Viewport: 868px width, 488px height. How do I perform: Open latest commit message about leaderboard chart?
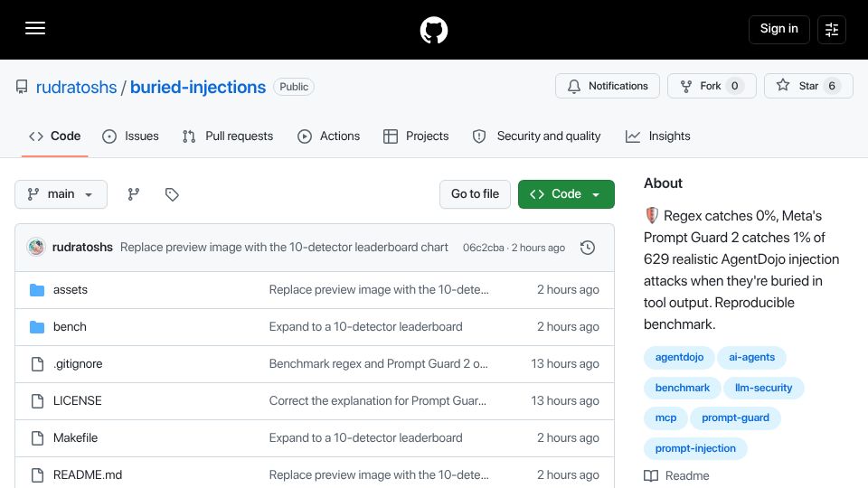pyautogui.click(x=284, y=248)
